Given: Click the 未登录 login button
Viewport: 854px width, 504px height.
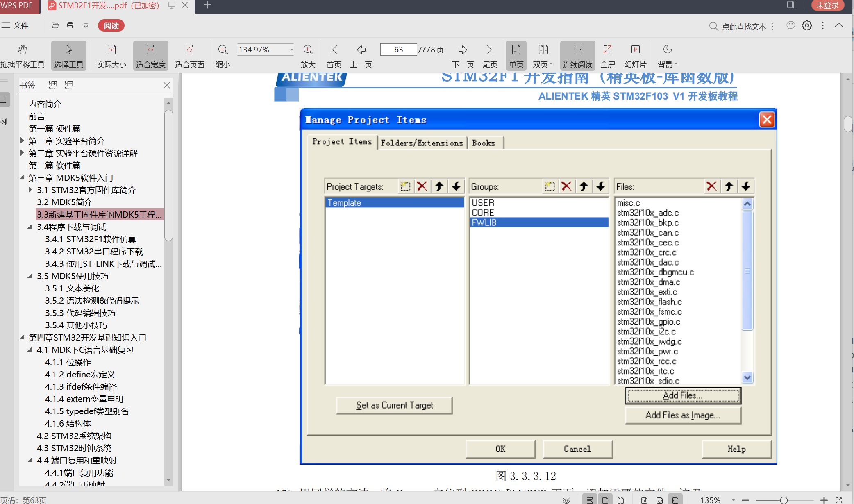Looking at the screenshot, I should (x=827, y=5).
